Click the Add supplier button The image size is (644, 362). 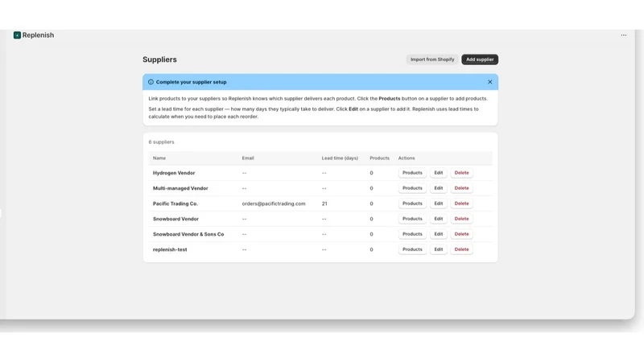pyautogui.click(x=480, y=60)
